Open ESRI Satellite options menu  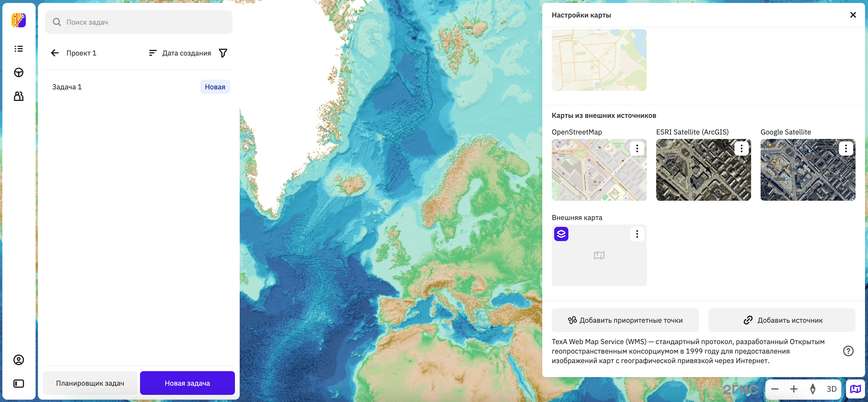(741, 148)
